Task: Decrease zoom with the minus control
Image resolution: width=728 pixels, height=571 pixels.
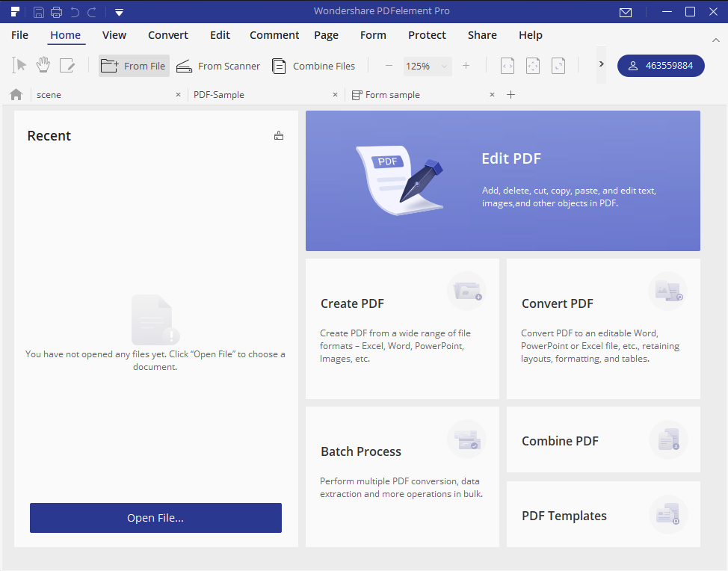Action: [389, 66]
